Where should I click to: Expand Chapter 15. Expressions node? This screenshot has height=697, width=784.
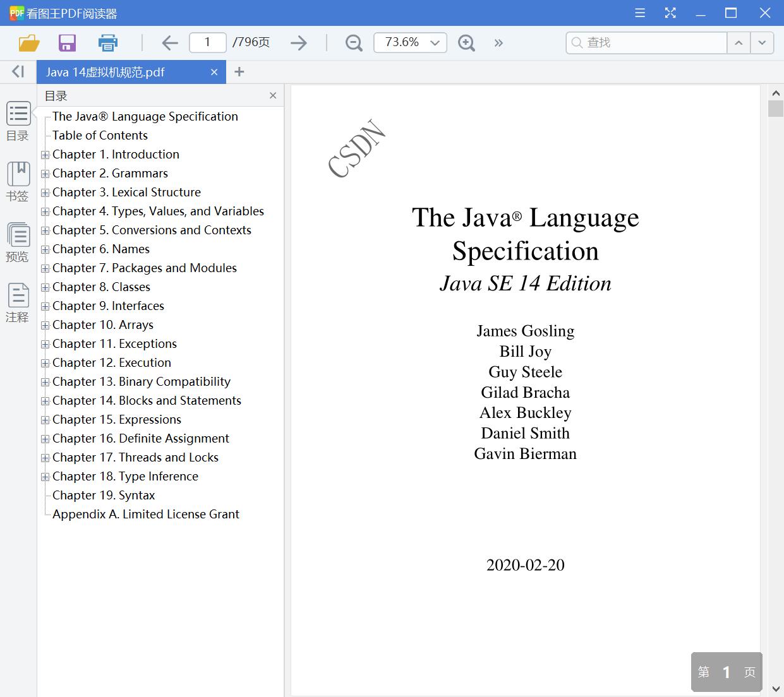tap(45, 420)
